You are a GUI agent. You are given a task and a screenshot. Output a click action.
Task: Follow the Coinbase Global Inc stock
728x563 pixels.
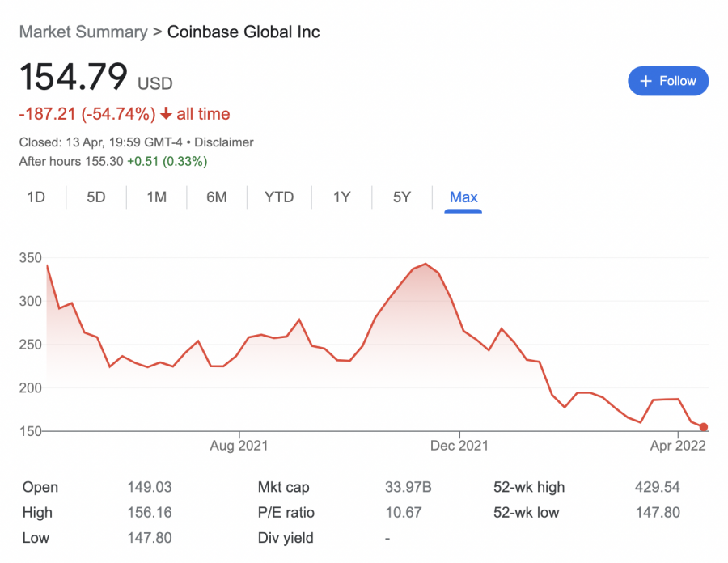click(668, 81)
